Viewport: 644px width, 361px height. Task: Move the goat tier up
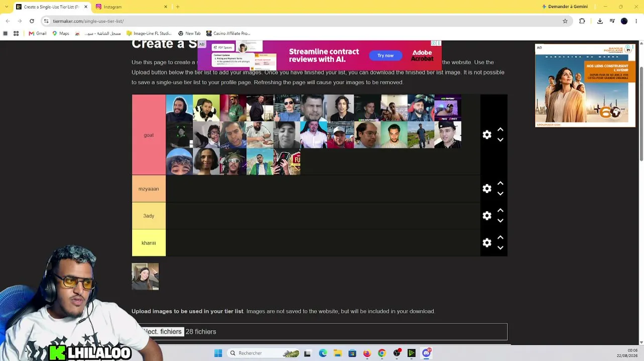500,129
